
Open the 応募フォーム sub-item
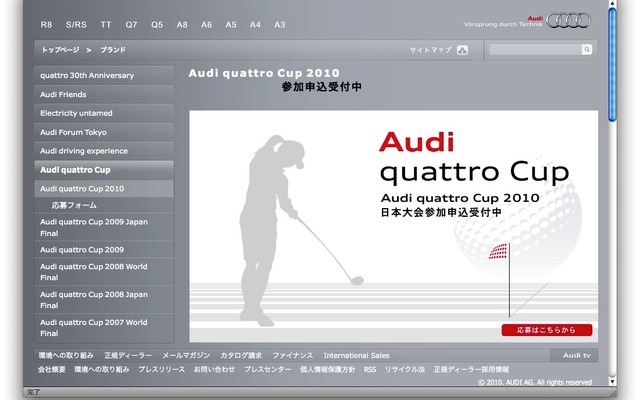(104, 205)
